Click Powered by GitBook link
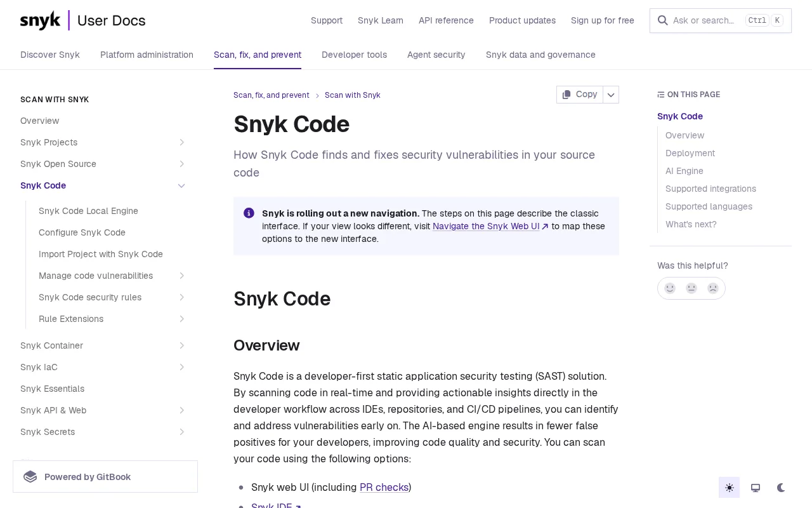 [105, 477]
